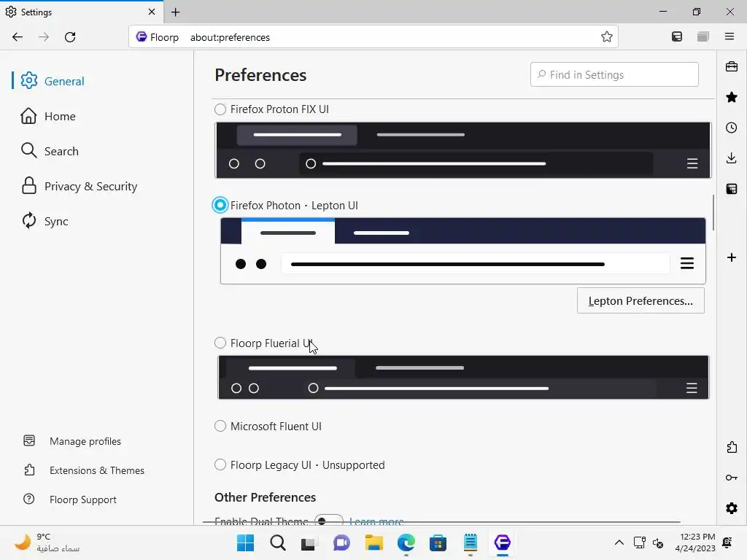Open the notification icon beside the clock

coord(727,542)
